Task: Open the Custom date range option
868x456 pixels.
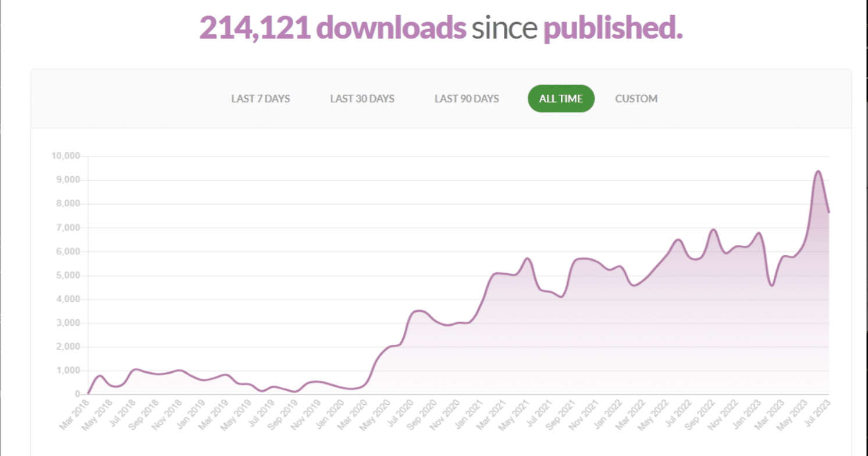Action: coord(636,99)
